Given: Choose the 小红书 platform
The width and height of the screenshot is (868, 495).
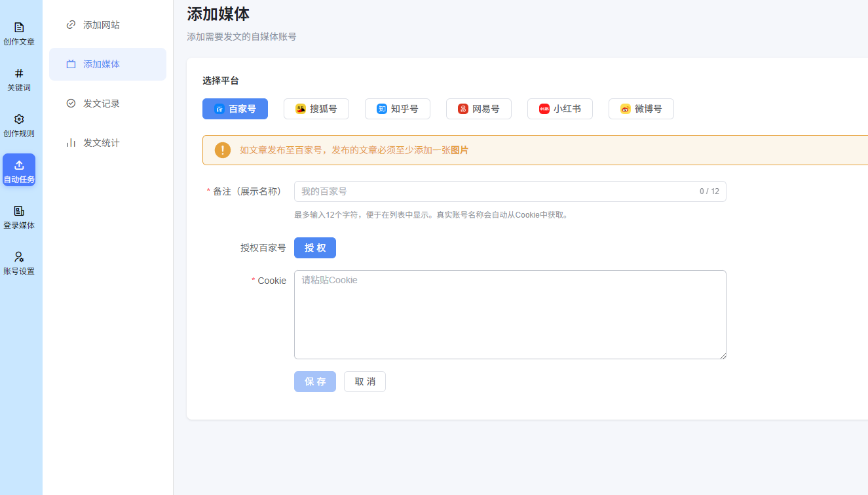Looking at the screenshot, I should [x=559, y=109].
